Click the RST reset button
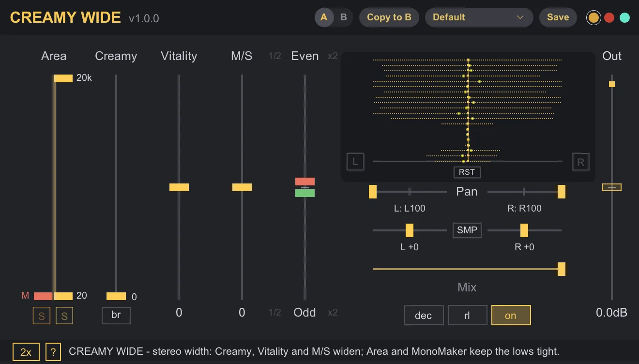This screenshot has width=639, height=364. click(x=467, y=172)
